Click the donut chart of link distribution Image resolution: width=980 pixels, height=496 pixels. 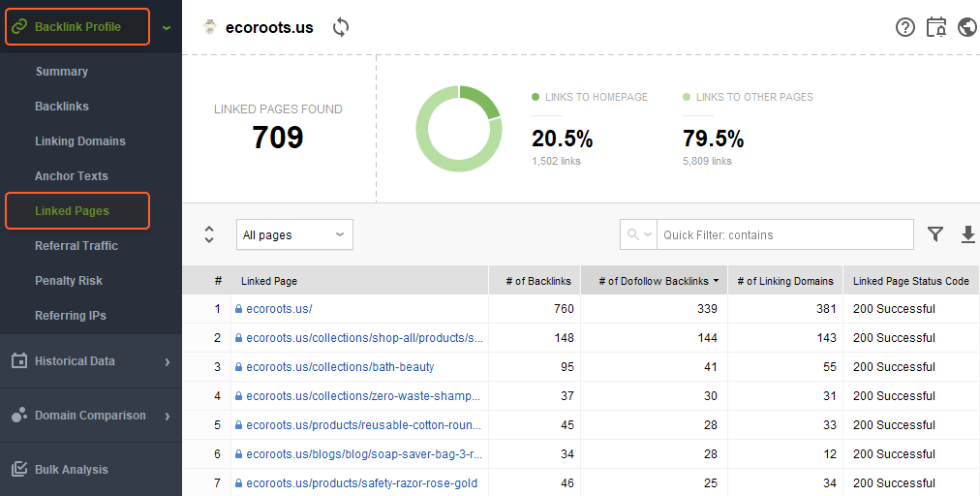click(459, 129)
